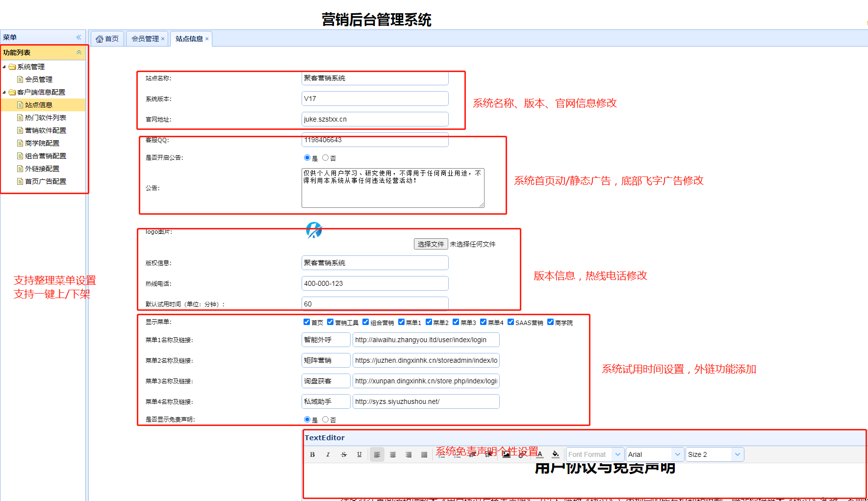Click the home icon on 首页 tab
This screenshot has height=501, width=868.
100,39
